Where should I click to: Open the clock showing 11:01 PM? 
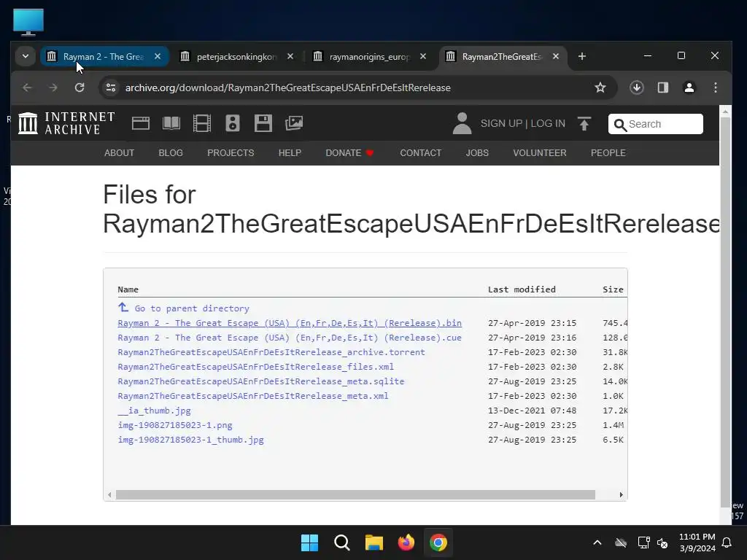point(697,537)
